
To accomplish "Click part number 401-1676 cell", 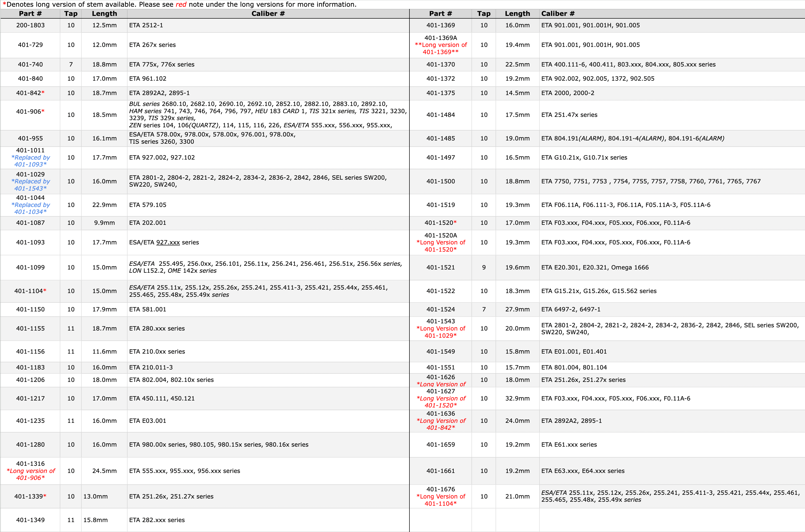I will coord(440,489).
